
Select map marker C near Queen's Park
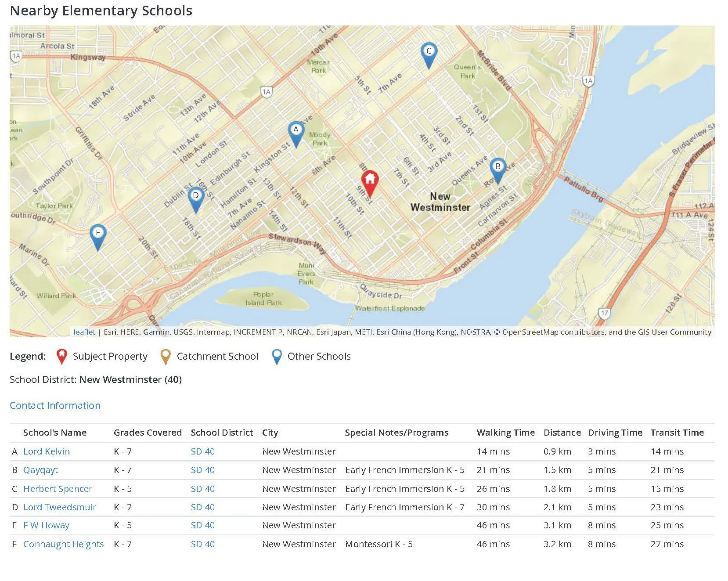429,55
